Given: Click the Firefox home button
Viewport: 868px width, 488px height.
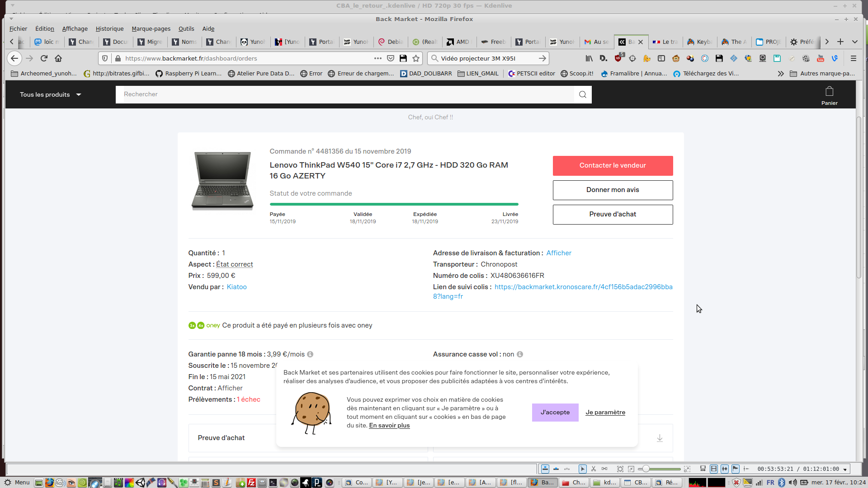Looking at the screenshot, I should click(58, 58).
